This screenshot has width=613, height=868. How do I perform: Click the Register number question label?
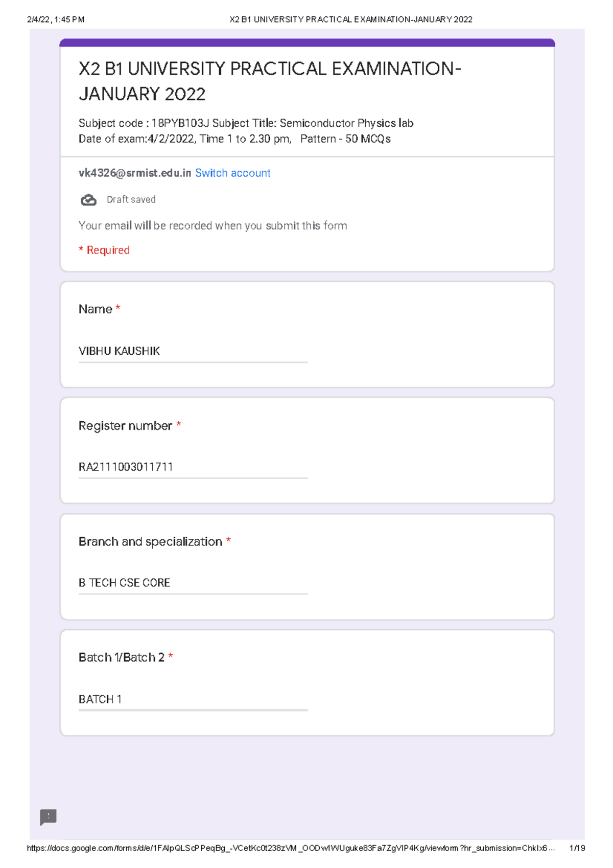pyautogui.click(x=125, y=426)
